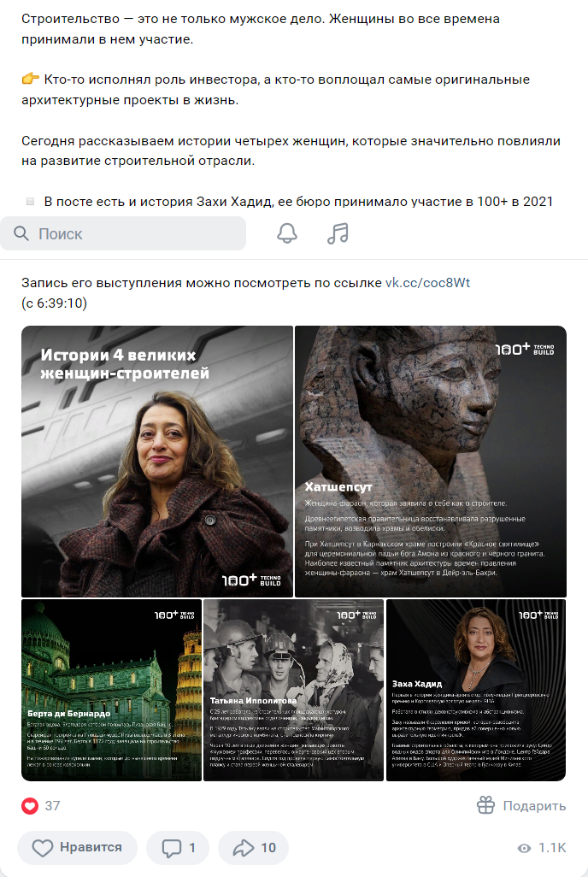Click the search magnifier icon
This screenshot has width=588, height=877.
(21, 233)
